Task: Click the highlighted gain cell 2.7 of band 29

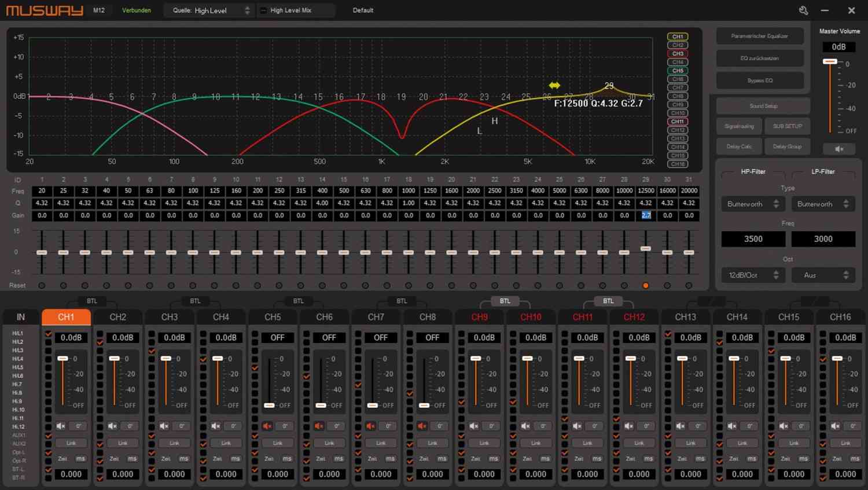Action: (646, 215)
